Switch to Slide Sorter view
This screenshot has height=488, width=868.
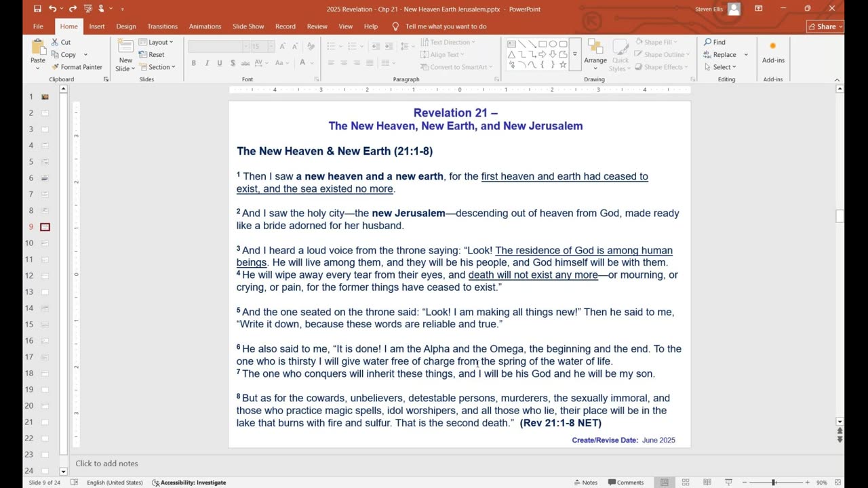pyautogui.click(x=686, y=483)
